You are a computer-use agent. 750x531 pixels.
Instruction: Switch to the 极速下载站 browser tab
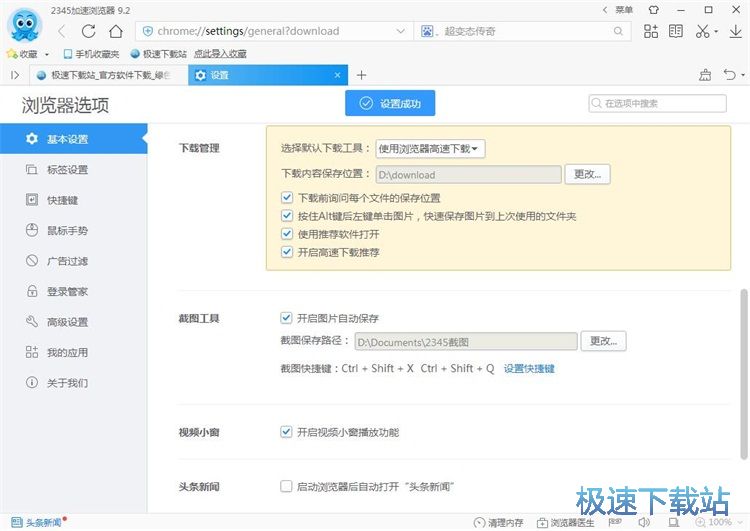[x=109, y=75]
